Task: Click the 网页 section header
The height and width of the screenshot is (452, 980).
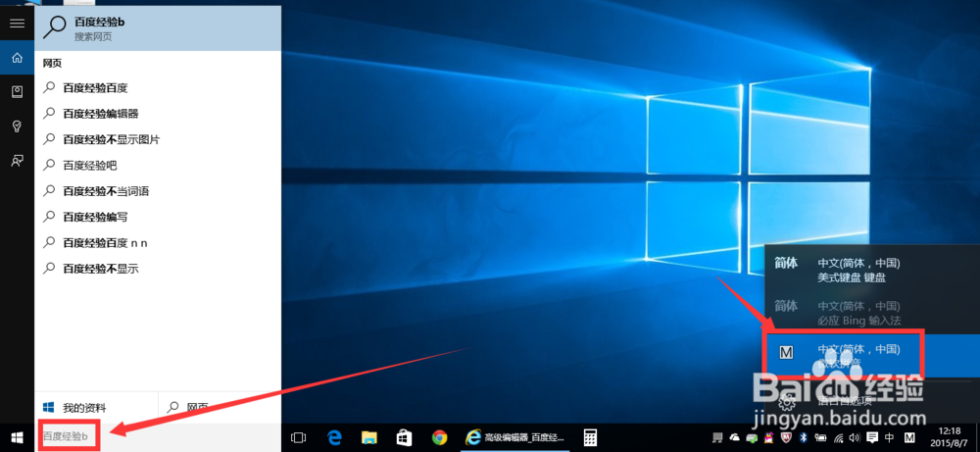Action: tap(53, 63)
